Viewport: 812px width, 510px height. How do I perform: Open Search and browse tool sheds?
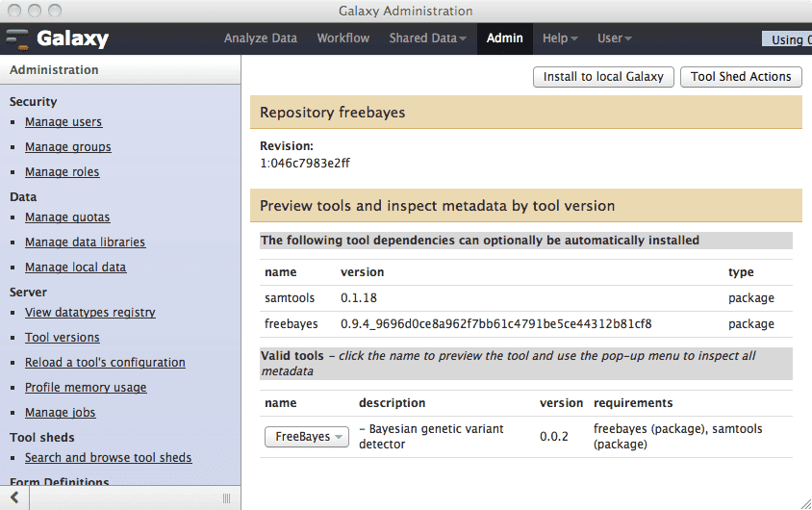(x=108, y=458)
